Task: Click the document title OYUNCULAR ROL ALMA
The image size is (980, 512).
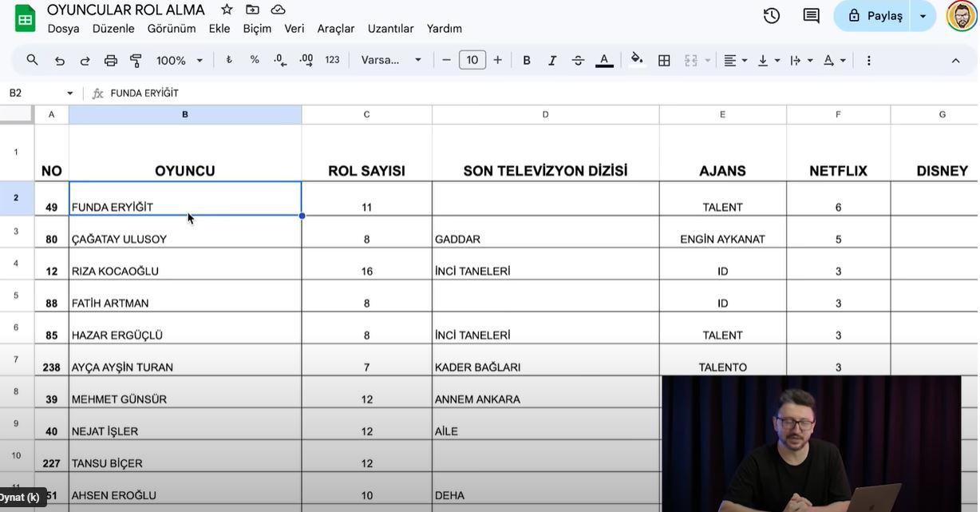Action: (126, 10)
